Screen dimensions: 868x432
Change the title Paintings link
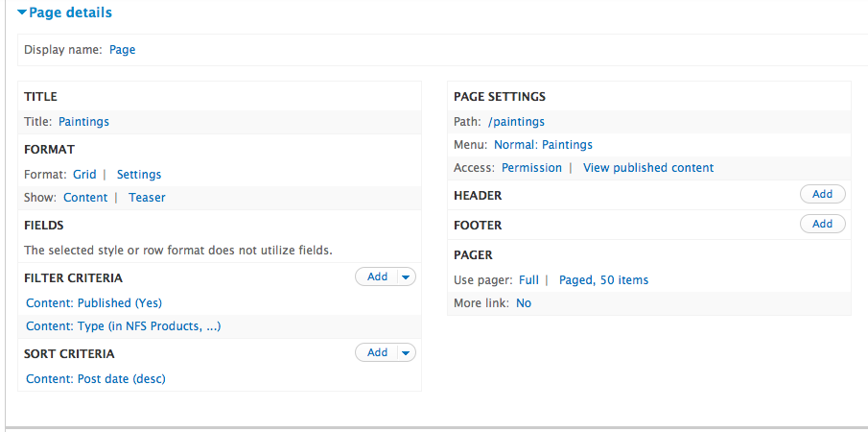tap(84, 122)
